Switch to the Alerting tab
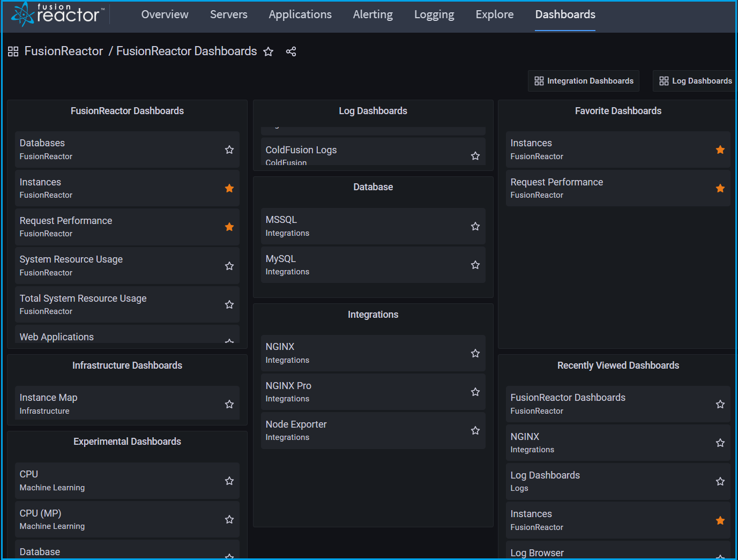This screenshot has height=560, width=738. coord(373,14)
